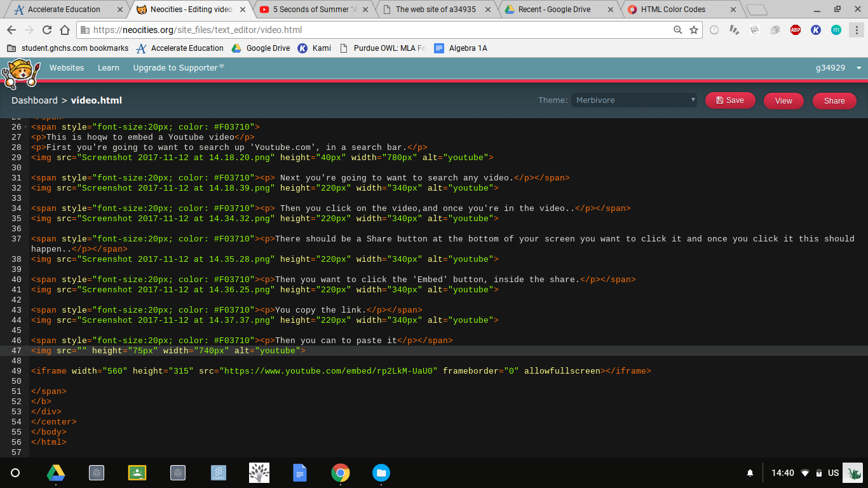Click the Share button
This screenshot has height=488, width=868.
tap(834, 100)
